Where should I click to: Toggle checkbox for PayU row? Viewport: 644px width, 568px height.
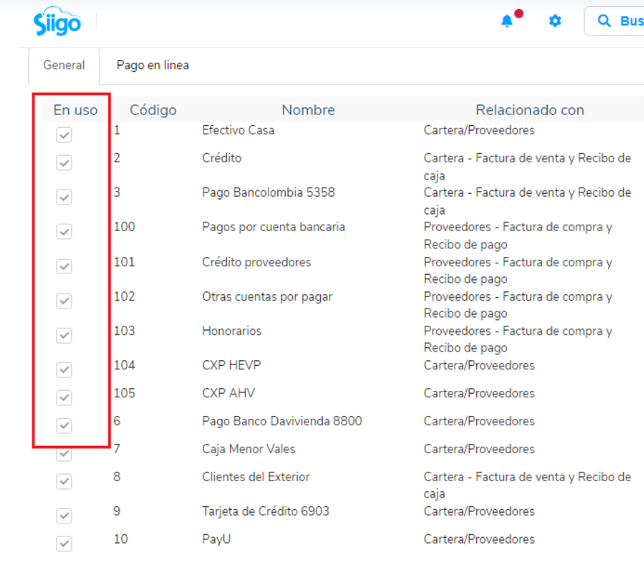(64, 544)
